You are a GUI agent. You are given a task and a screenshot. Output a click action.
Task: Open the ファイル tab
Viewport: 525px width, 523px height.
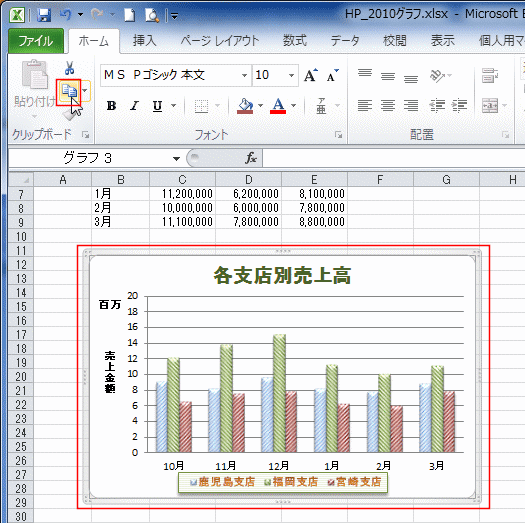[x=36, y=41]
